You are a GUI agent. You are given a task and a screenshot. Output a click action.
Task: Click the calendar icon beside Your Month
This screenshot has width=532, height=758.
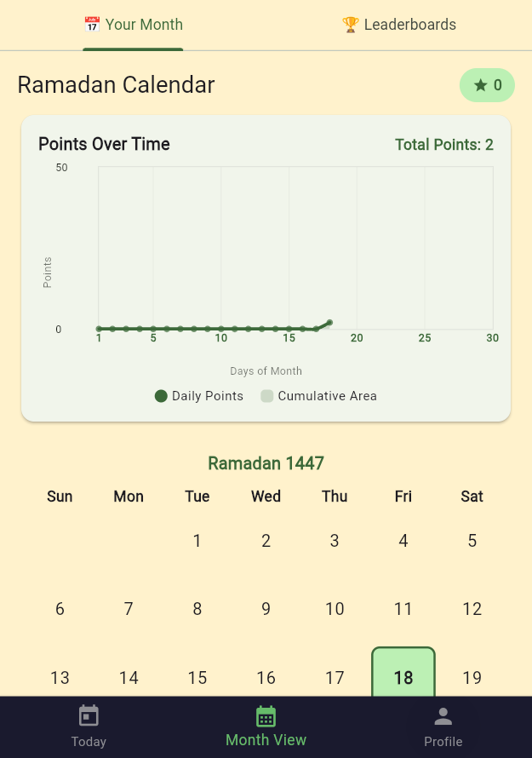[x=91, y=24]
